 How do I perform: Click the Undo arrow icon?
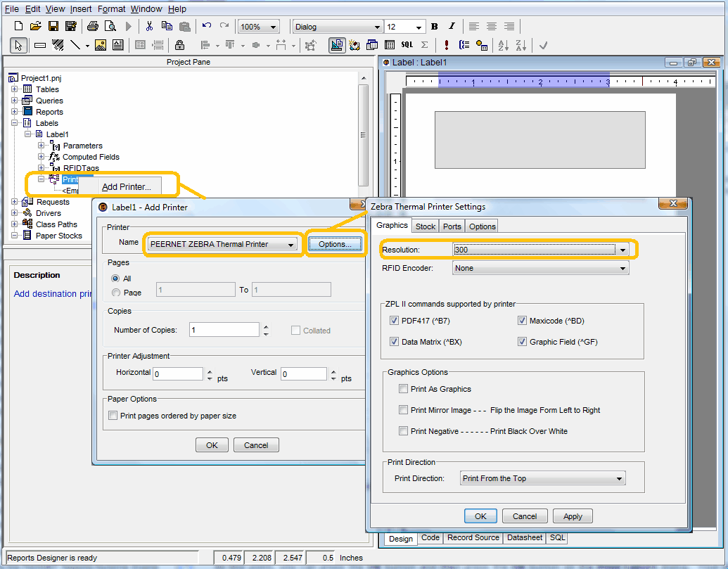point(207,26)
